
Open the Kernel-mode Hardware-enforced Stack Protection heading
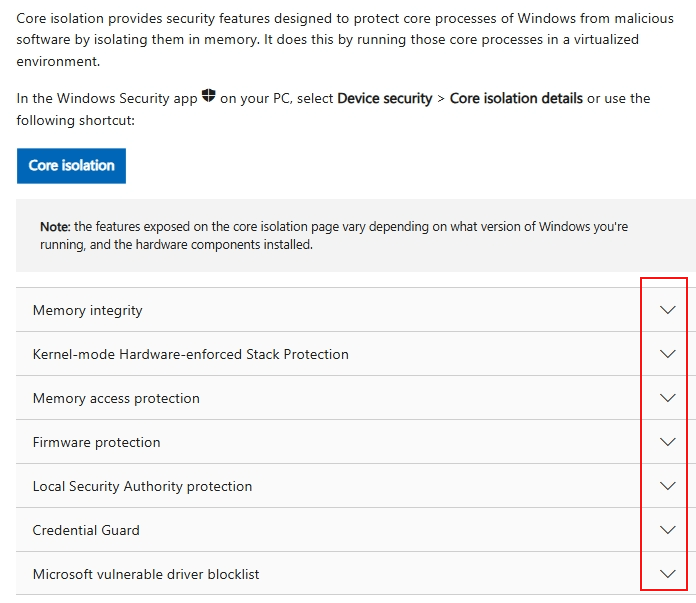(x=190, y=354)
